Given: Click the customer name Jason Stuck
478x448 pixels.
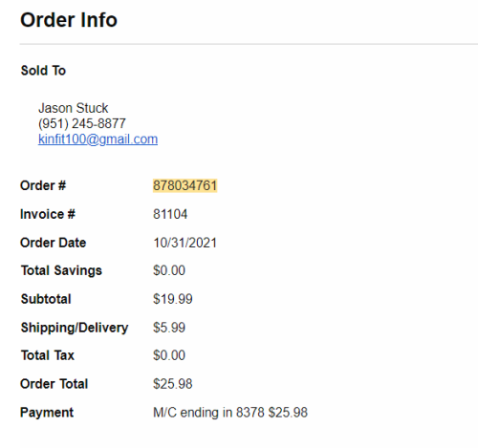Looking at the screenshot, I should tap(74, 108).
